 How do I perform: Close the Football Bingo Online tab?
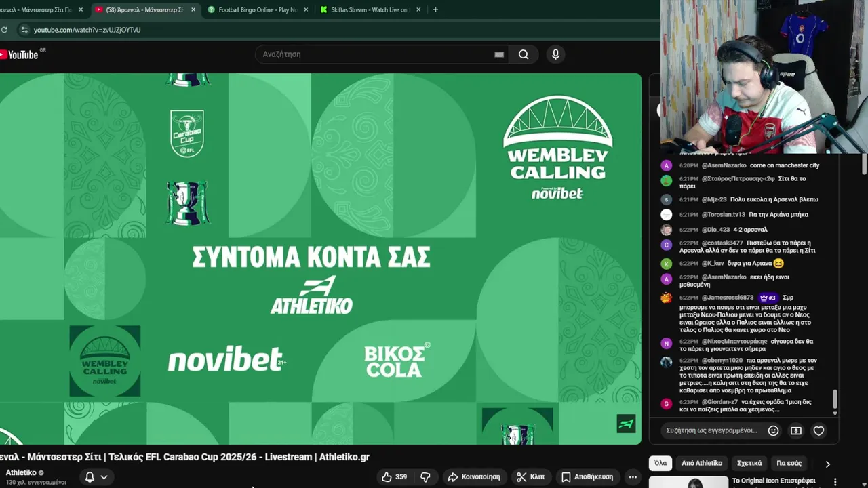point(306,9)
